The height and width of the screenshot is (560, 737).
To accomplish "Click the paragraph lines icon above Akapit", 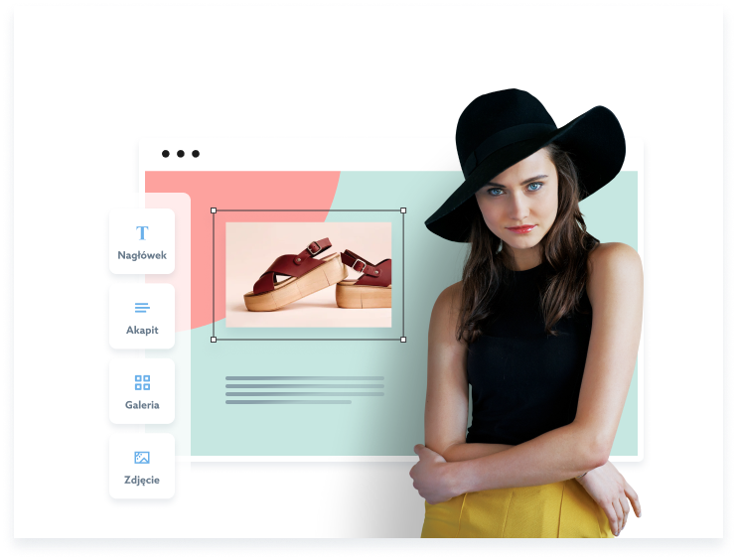I will pos(142,308).
